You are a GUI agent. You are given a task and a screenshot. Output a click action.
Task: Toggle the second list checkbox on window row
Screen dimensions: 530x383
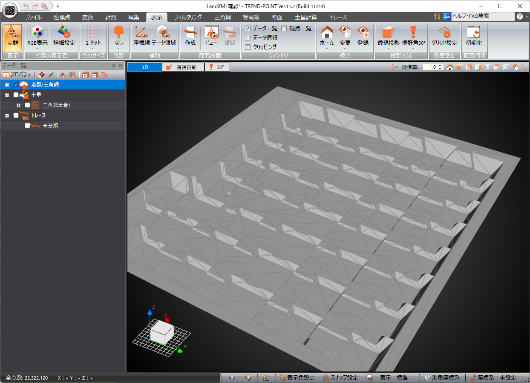click(x=284, y=29)
